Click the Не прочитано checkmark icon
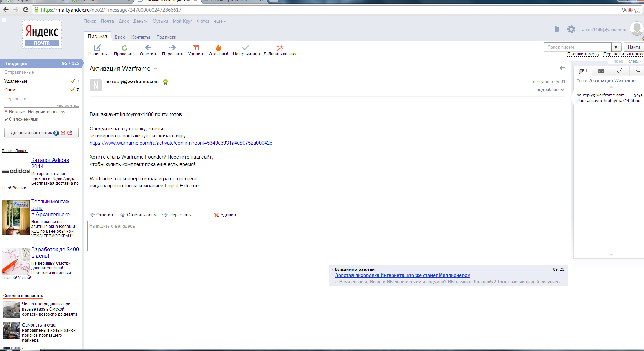644x351 pixels. pyautogui.click(x=246, y=48)
